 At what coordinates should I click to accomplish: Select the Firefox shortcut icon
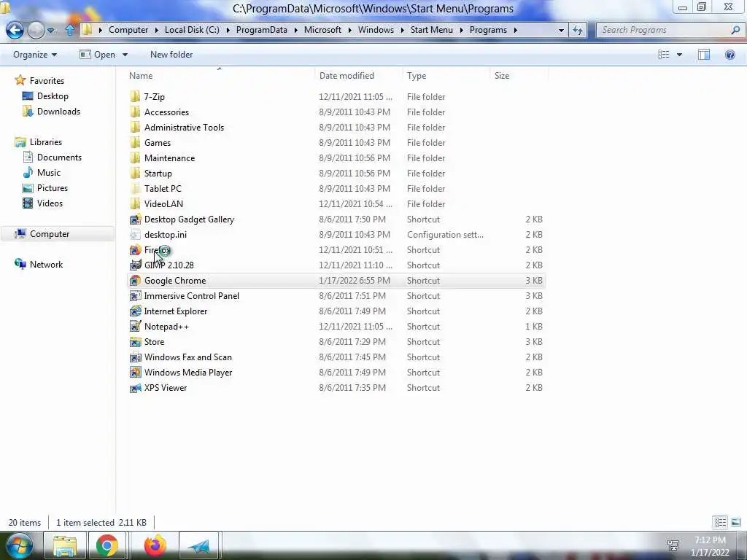point(135,250)
